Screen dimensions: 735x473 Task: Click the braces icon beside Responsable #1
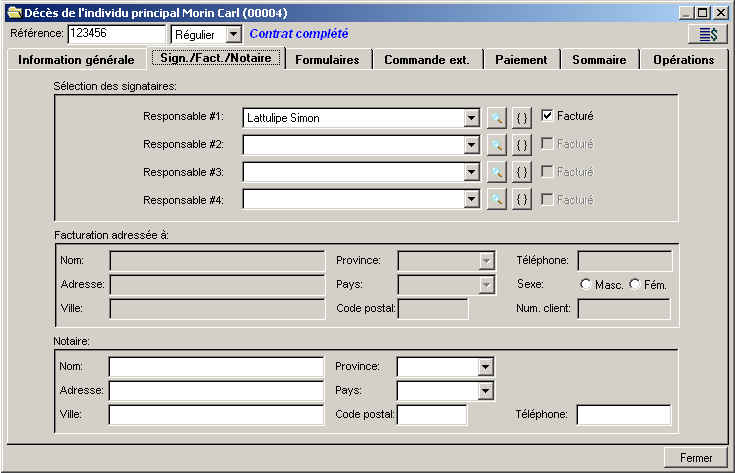(x=521, y=117)
